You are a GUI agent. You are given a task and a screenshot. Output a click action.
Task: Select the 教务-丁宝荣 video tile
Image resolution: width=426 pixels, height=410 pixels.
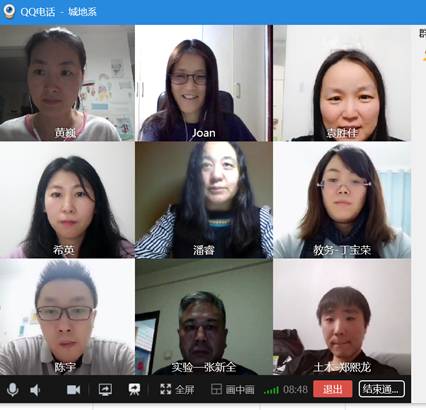tap(342, 200)
